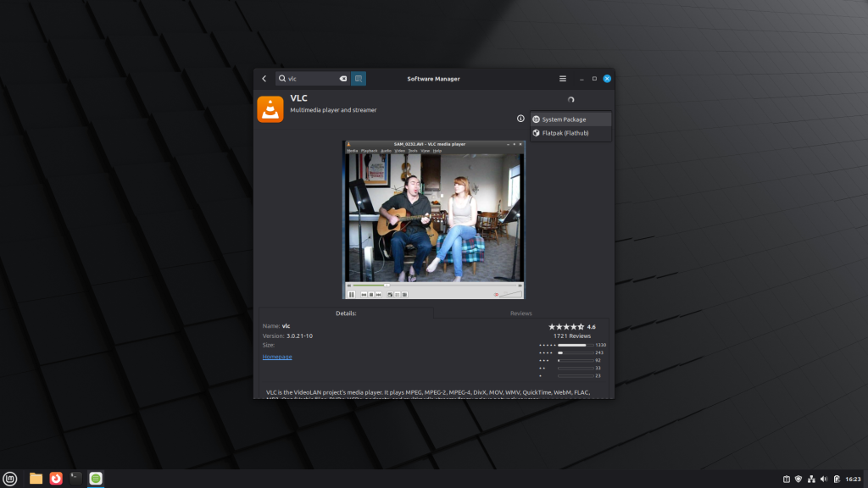Click the package info icon
This screenshot has height=488, width=868.
(x=520, y=119)
